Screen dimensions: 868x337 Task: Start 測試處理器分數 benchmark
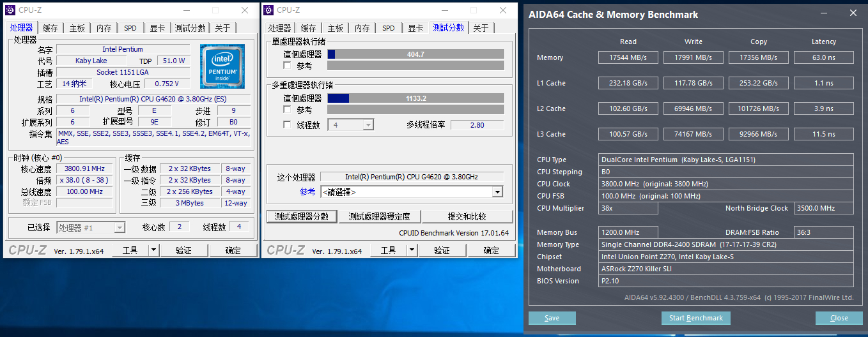coord(302,216)
